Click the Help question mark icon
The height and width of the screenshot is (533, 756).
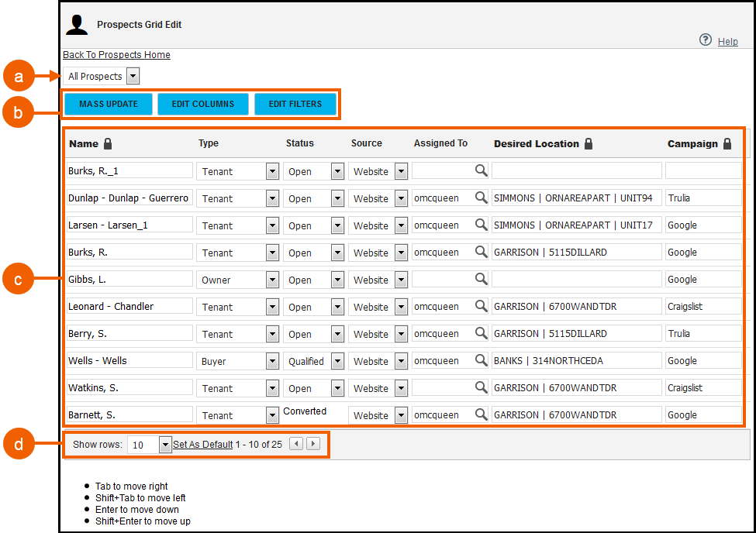click(x=706, y=40)
